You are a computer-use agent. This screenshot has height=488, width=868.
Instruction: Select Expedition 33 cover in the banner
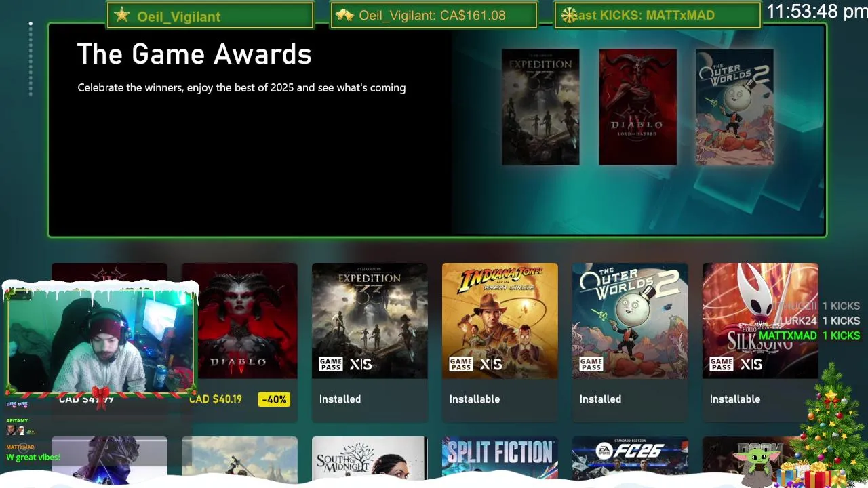click(540, 107)
